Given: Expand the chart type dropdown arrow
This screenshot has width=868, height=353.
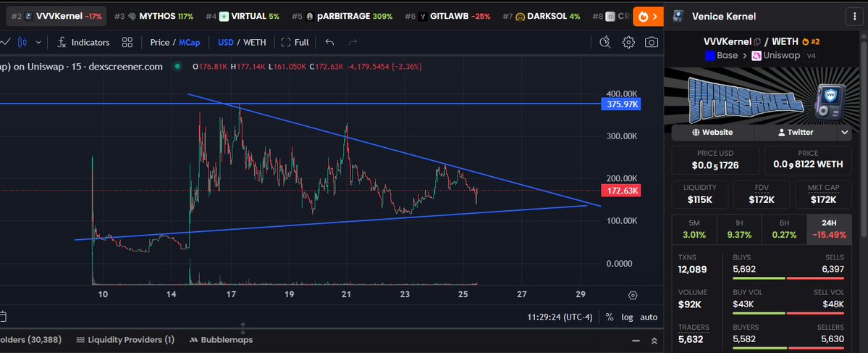Looking at the screenshot, I should [x=38, y=42].
